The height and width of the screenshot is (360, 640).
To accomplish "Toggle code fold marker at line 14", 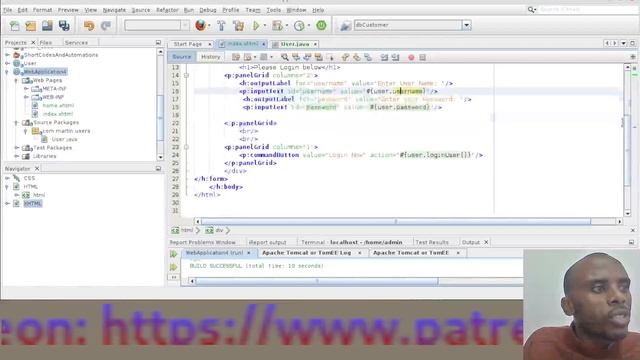I will [x=186, y=75].
